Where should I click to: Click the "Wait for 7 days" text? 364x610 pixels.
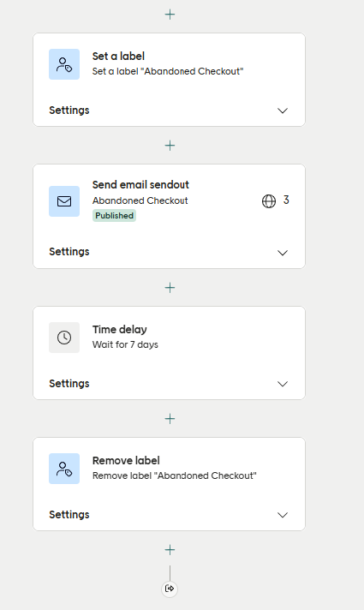[125, 344]
